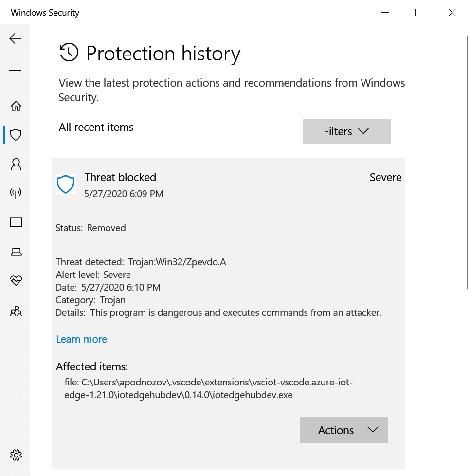Viewport: 470px width, 476px height.
Task: Select Firewall & network protection icon
Action: coord(16,193)
